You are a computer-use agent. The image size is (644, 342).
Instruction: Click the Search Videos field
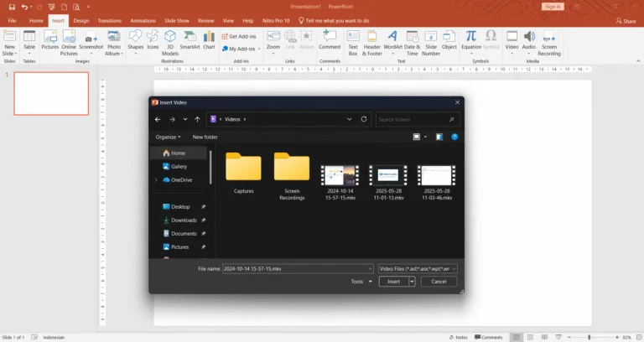click(418, 120)
